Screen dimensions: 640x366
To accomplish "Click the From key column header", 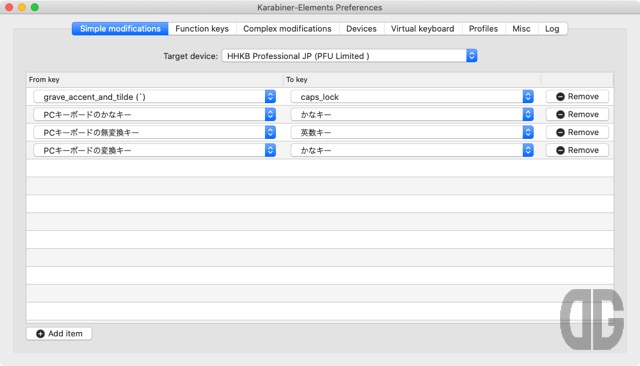I will point(155,80).
